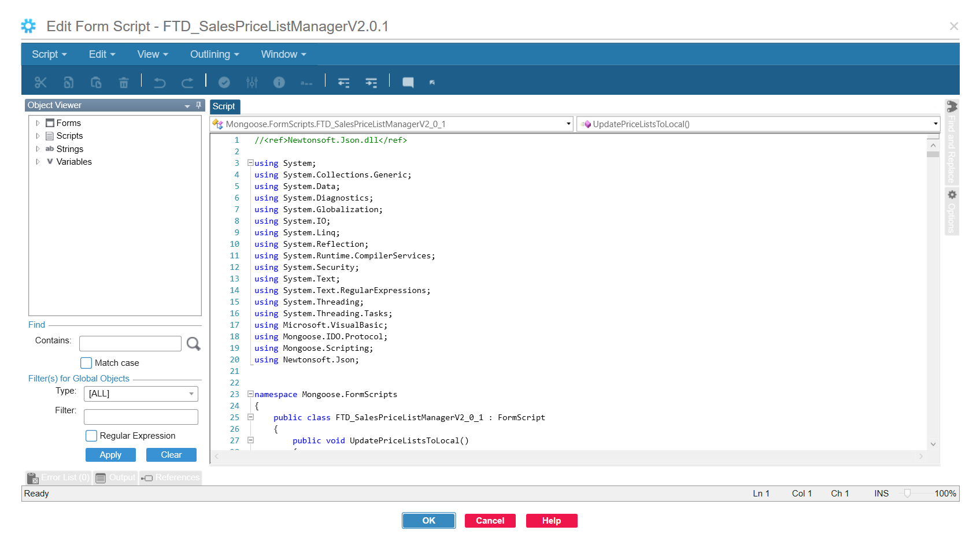
Task: Run search with the magnifying glass icon
Action: [194, 344]
